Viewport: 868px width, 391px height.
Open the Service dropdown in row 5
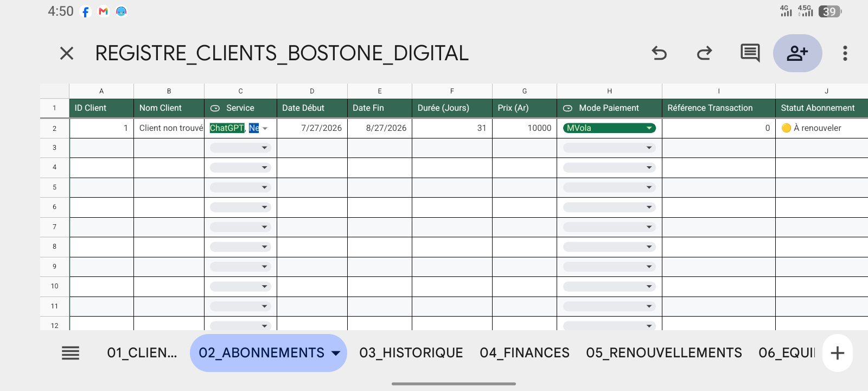point(240,187)
